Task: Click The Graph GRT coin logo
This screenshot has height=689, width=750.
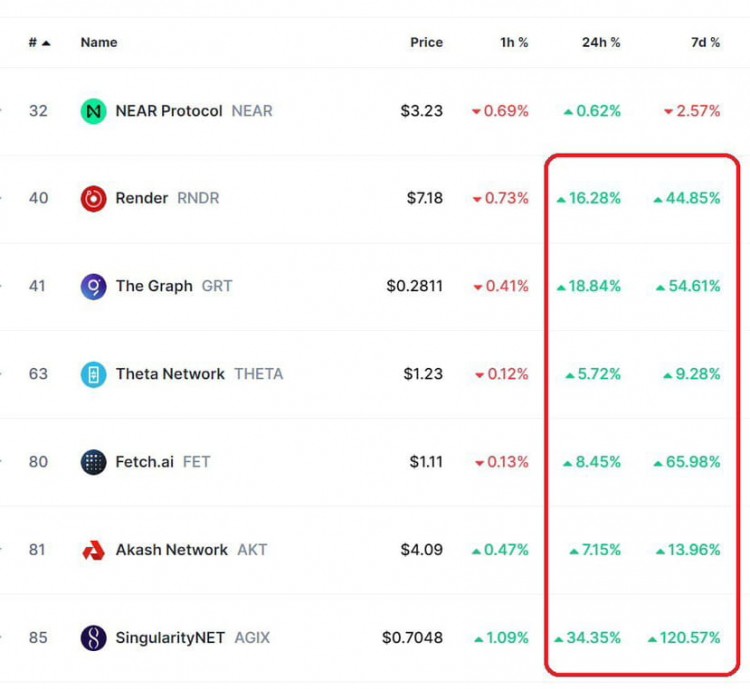Action: 93,286
